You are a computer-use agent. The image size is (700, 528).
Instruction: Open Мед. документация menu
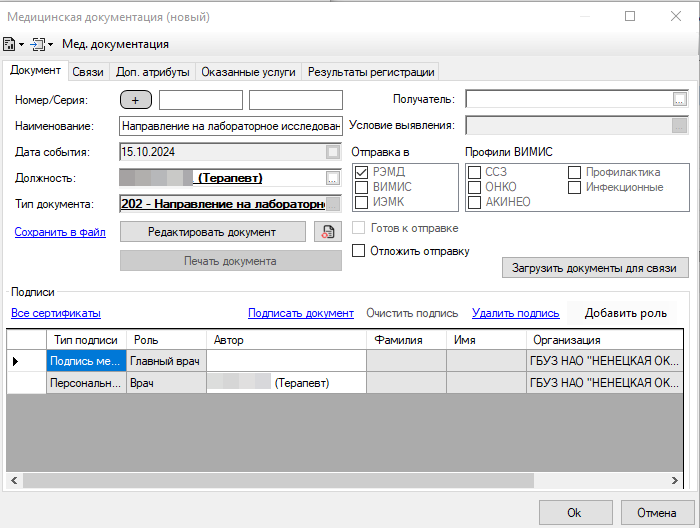click(115, 44)
